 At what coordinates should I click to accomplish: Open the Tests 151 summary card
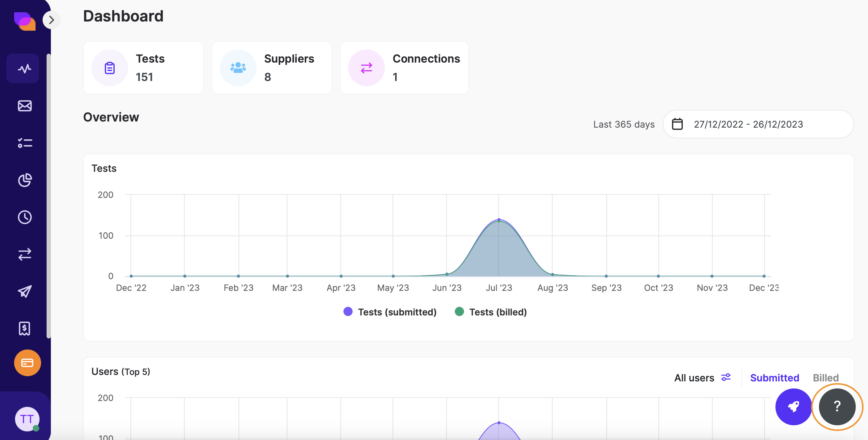click(x=143, y=68)
